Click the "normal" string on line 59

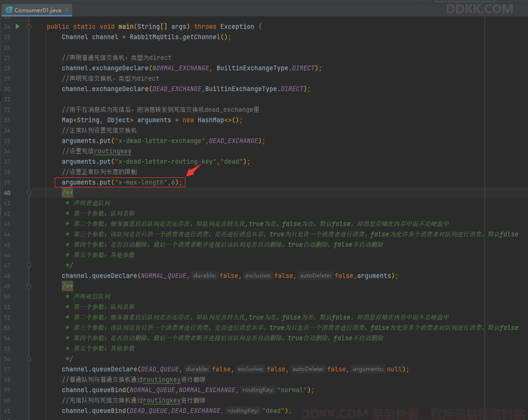coord(292,390)
